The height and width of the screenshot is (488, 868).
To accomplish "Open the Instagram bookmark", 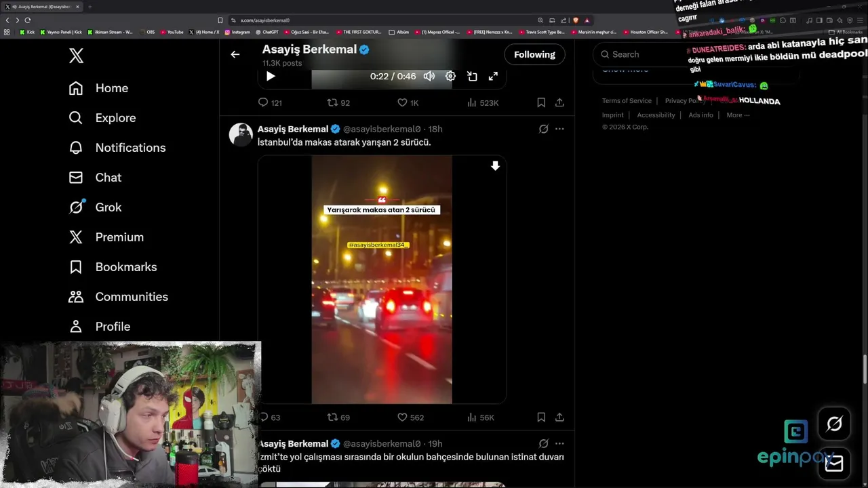I will pyautogui.click(x=237, y=32).
